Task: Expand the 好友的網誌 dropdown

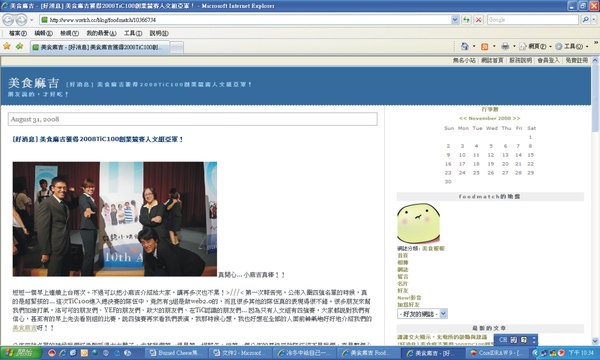Action: click(x=422, y=314)
